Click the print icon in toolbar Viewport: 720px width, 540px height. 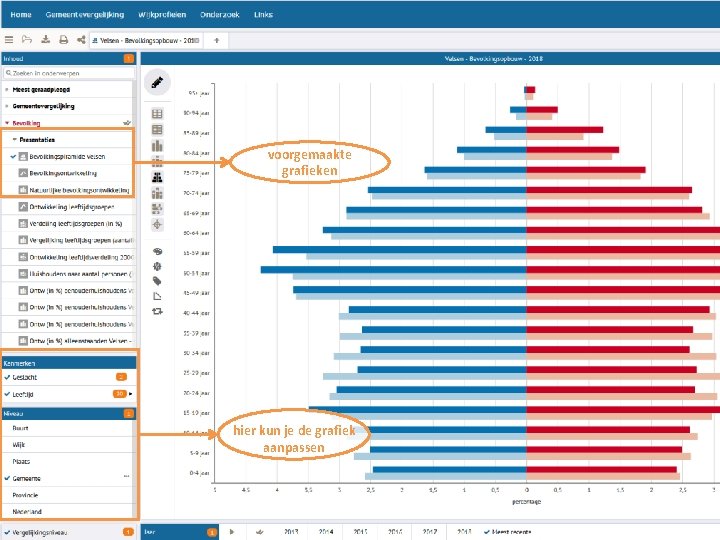[63, 40]
